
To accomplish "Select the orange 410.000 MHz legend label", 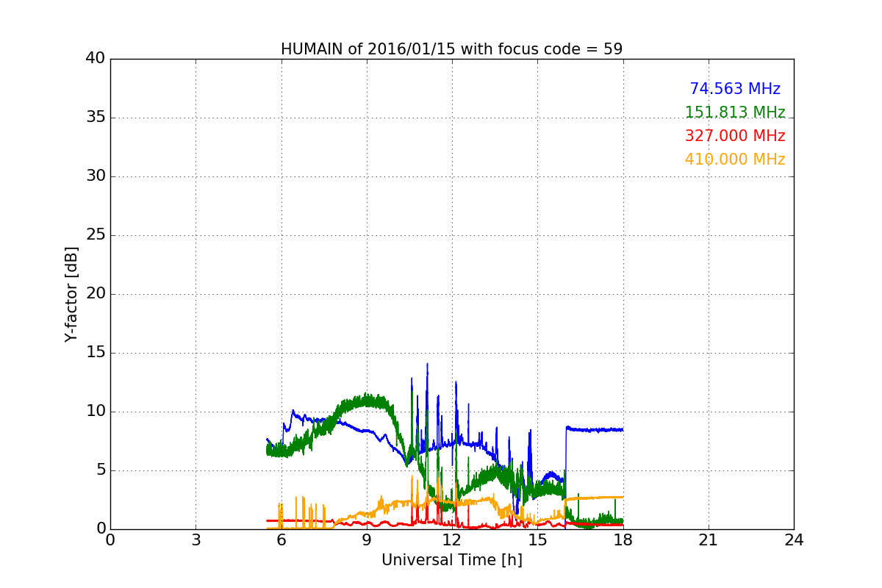I will coord(735,159).
